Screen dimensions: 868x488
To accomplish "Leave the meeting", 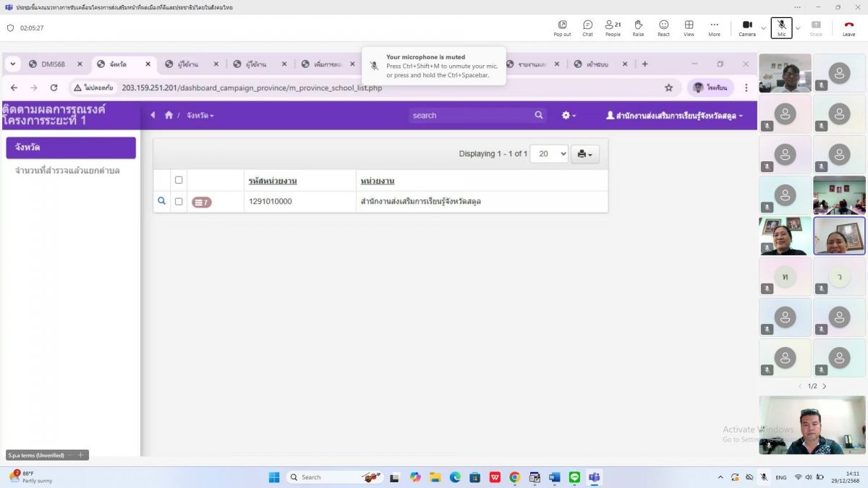I will (x=848, y=27).
